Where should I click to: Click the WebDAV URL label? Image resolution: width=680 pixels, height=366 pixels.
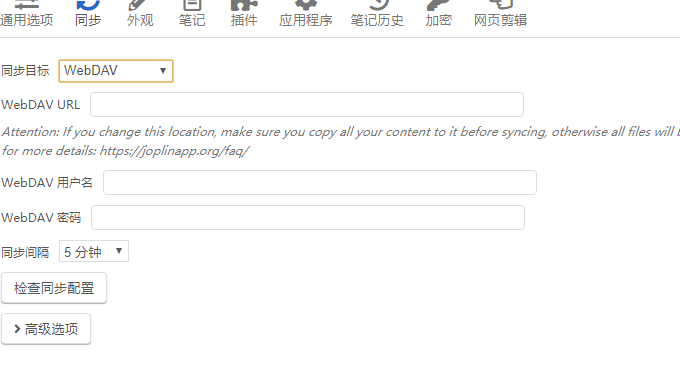tap(41, 105)
